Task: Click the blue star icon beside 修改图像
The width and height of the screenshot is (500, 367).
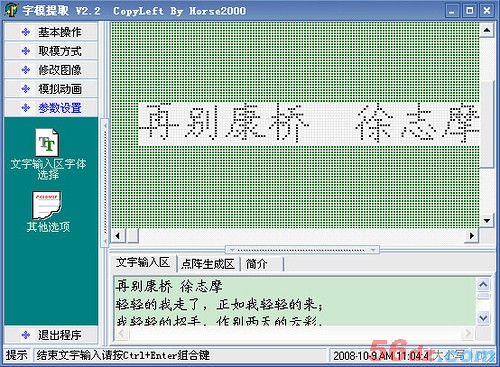Action: pyautogui.click(x=26, y=70)
